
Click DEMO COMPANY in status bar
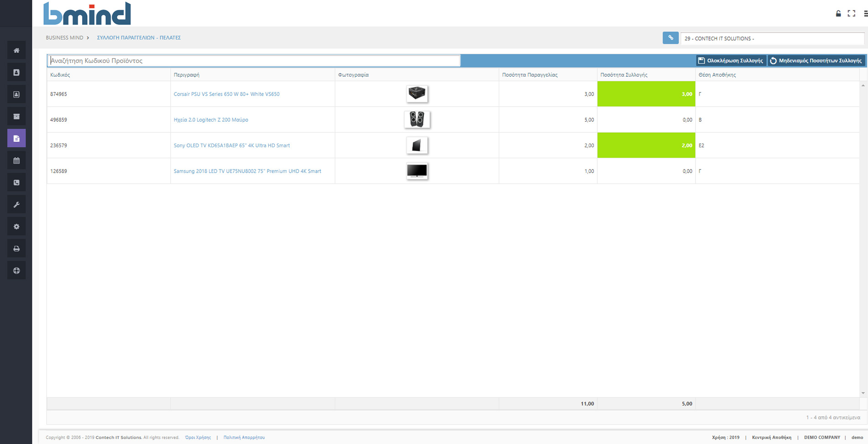(822, 438)
